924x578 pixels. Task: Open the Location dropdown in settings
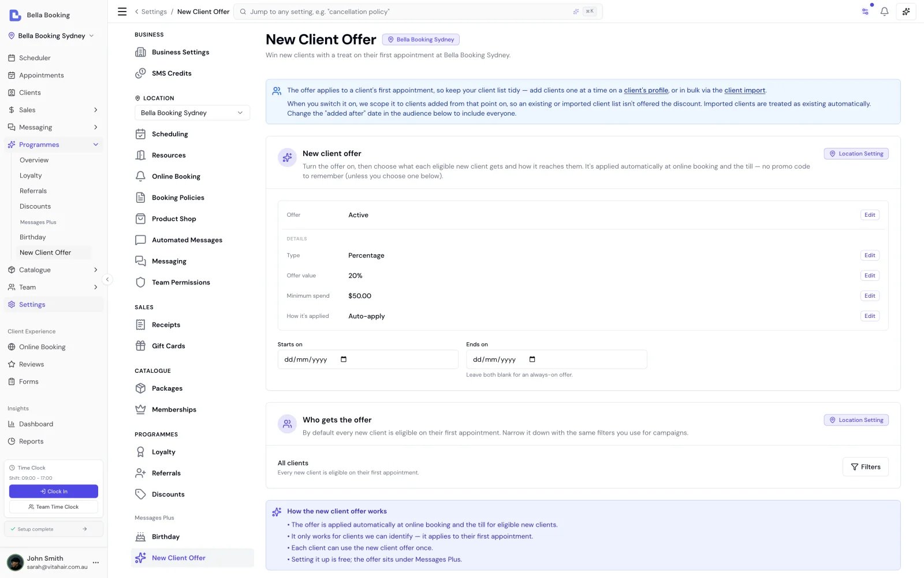click(192, 113)
